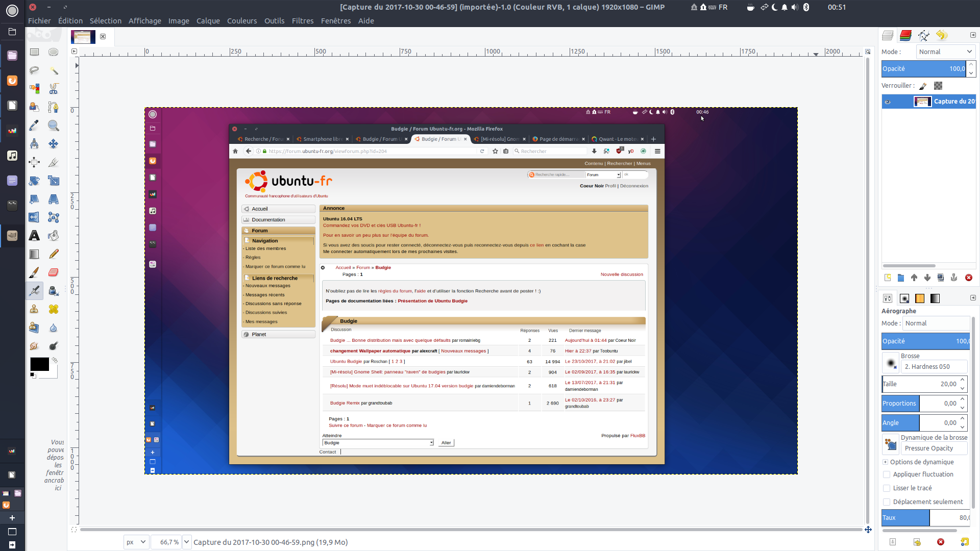Switch to the Channels tab
This screenshot has height=551, width=980.
pos(906,35)
